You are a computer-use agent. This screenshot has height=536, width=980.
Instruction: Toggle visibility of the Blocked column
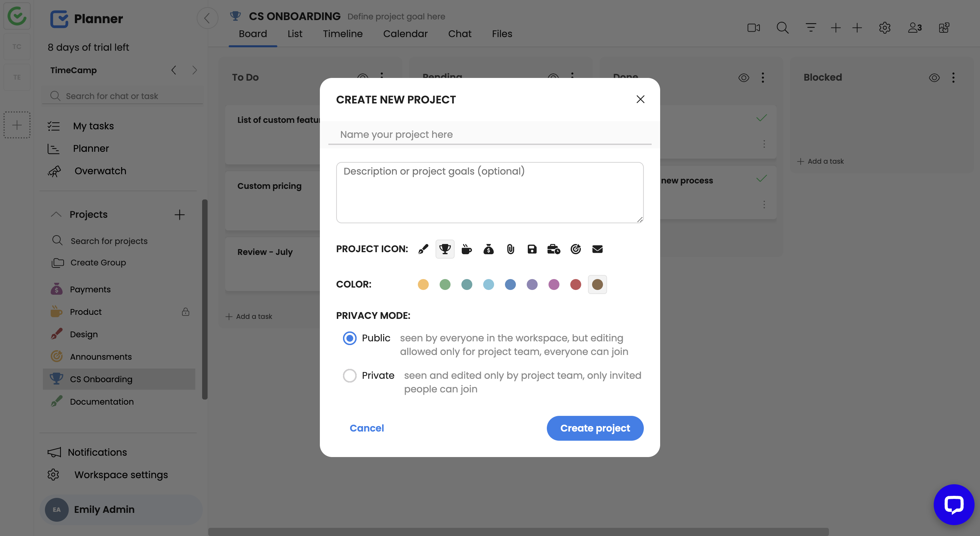934,78
